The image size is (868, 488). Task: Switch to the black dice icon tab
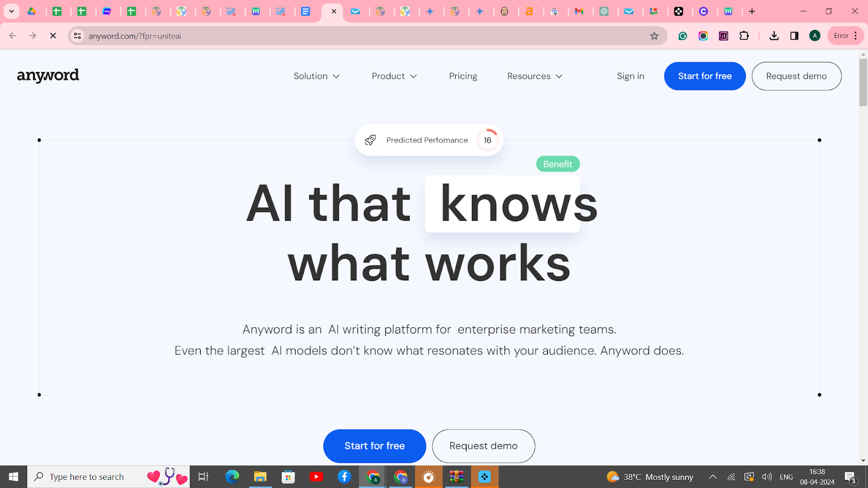click(679, 11)
